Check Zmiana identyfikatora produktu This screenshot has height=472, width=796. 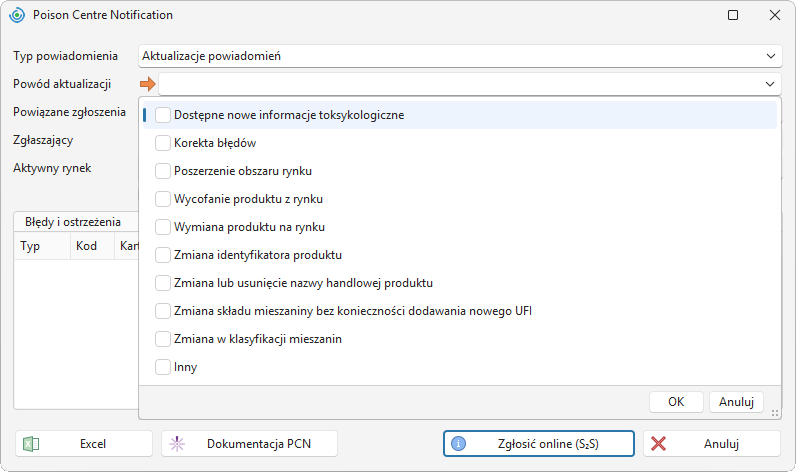tap(163, 255)
